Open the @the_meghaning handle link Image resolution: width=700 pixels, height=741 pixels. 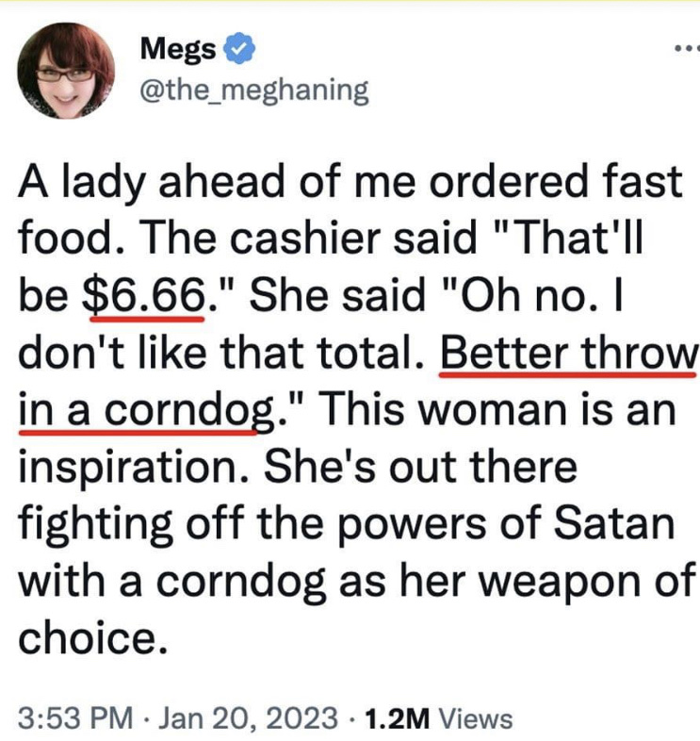click(252, 90)
